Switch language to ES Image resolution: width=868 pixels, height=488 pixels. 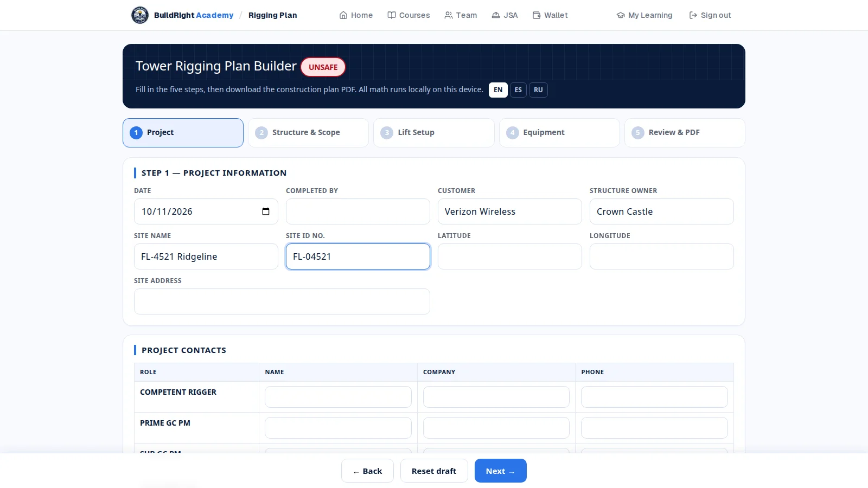pyautogui.click(x=518, y=90)
